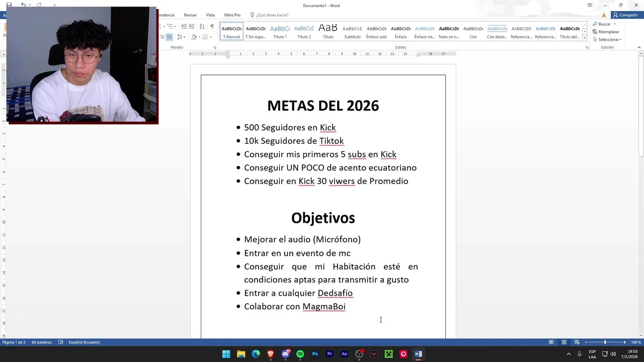Open the shading color dropdown arrow
The width and height of the screenshot is (644, 362).
pyautogui.click(x=199, y=37)
